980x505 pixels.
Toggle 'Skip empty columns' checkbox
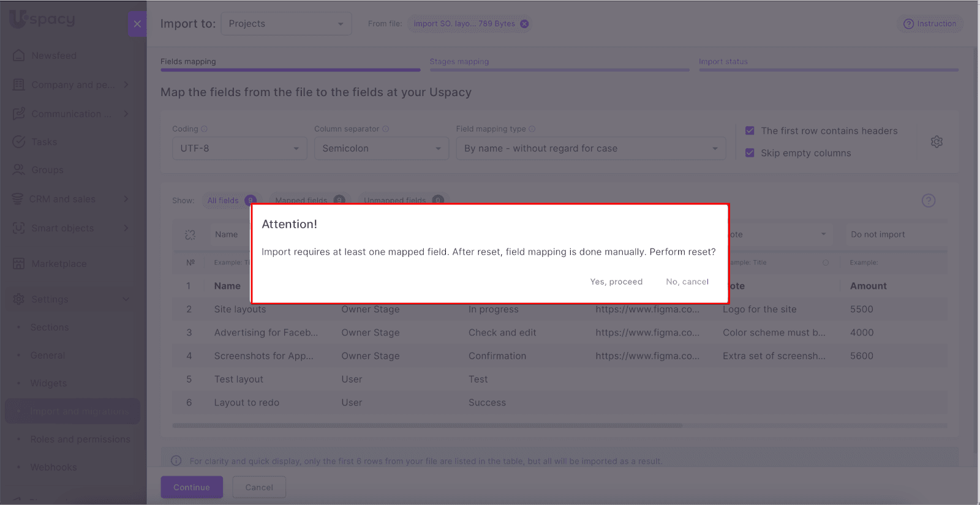(x=750, y=153)
